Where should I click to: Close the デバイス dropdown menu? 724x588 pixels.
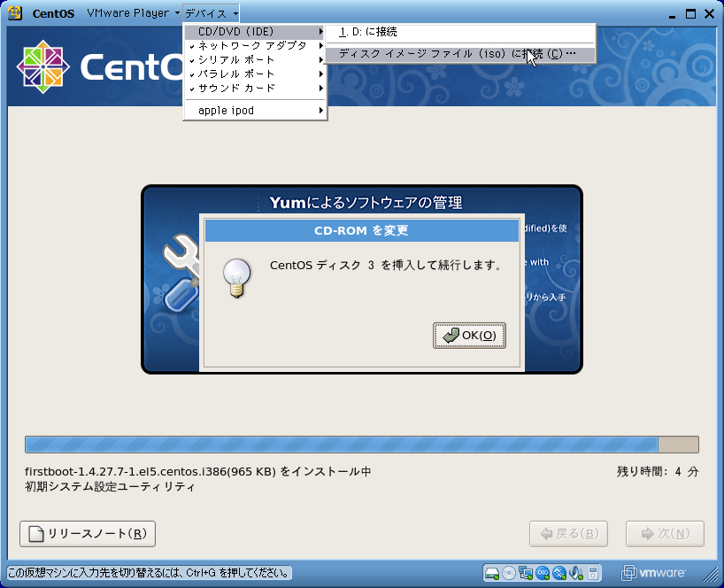[x=212, y=13]
